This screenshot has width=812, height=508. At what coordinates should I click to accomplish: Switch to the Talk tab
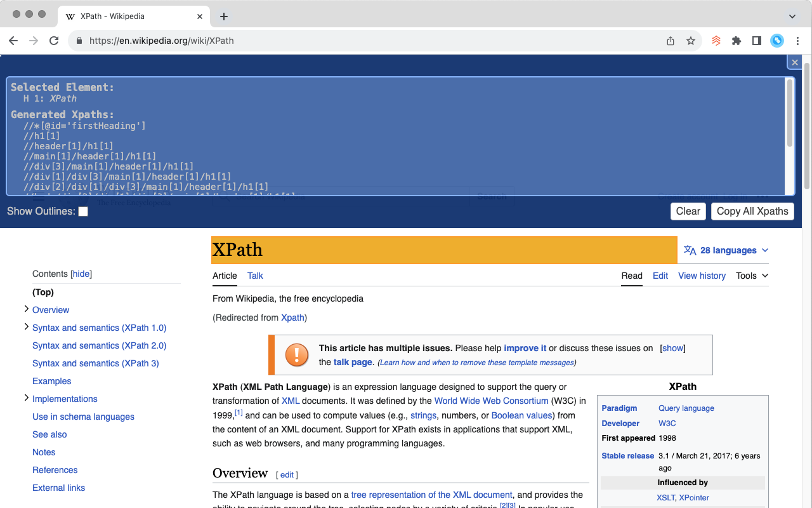point(255,276)
